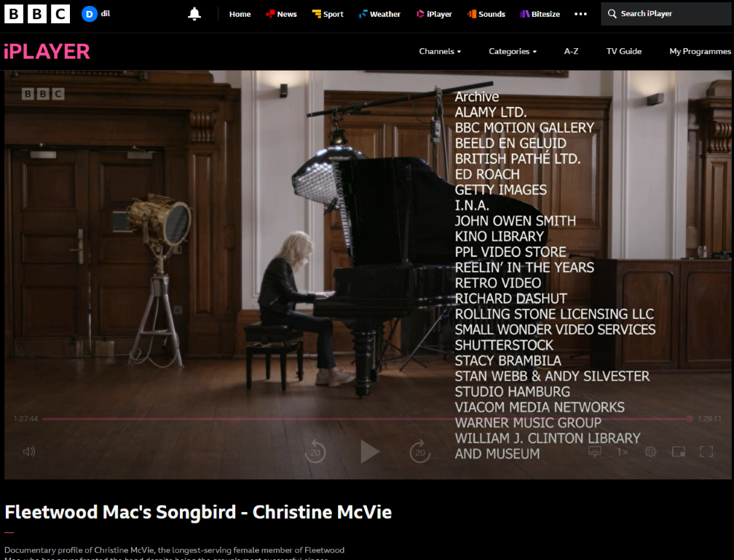734x560 pixels.
Task: Play the video
Action: coord(369,451)
